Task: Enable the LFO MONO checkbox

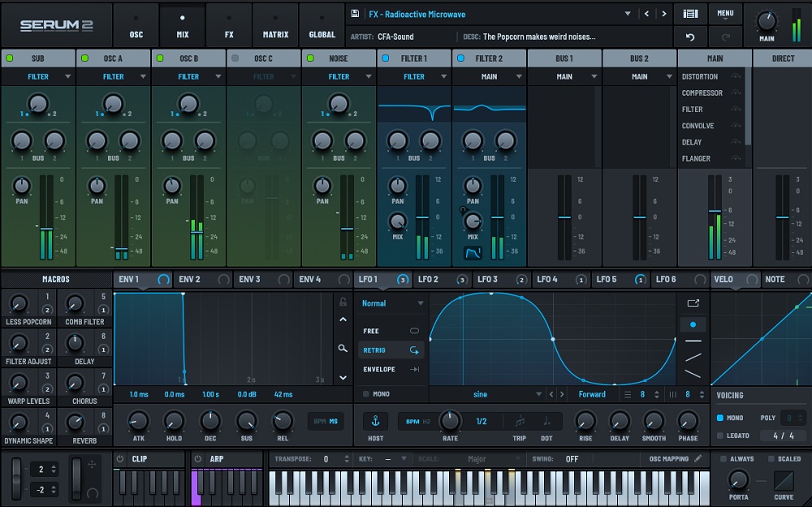Action: pyautogui.click(x=366, y=394)
